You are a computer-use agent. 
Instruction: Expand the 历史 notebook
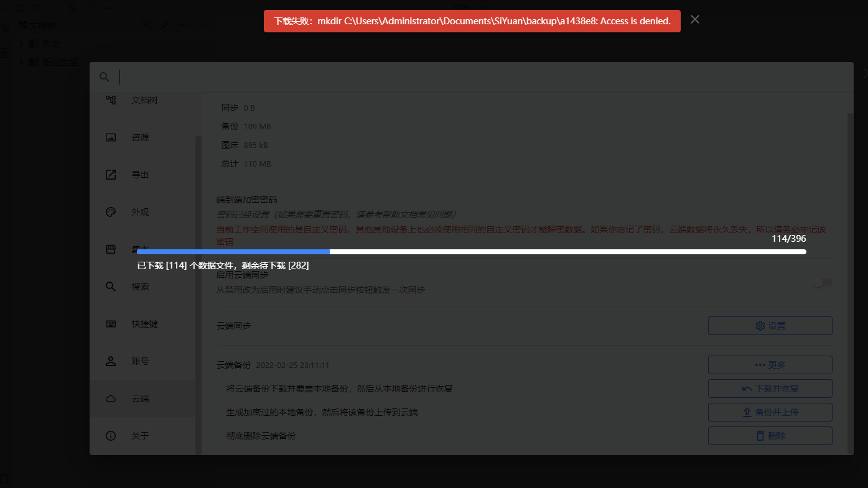21,44
